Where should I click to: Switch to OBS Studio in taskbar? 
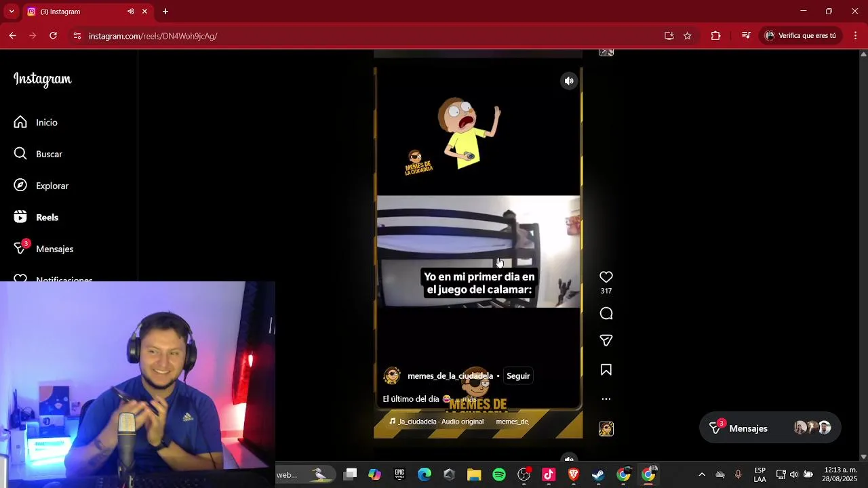point(524,474)
